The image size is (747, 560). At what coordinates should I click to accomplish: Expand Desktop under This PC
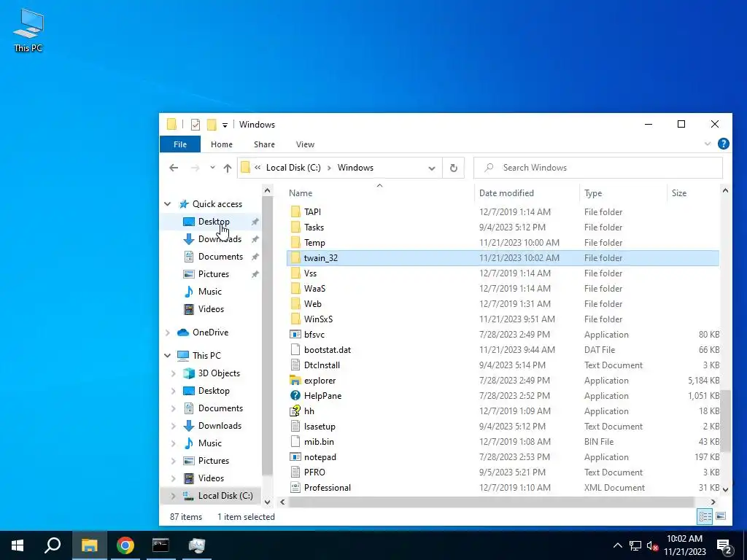coord(174,391)
